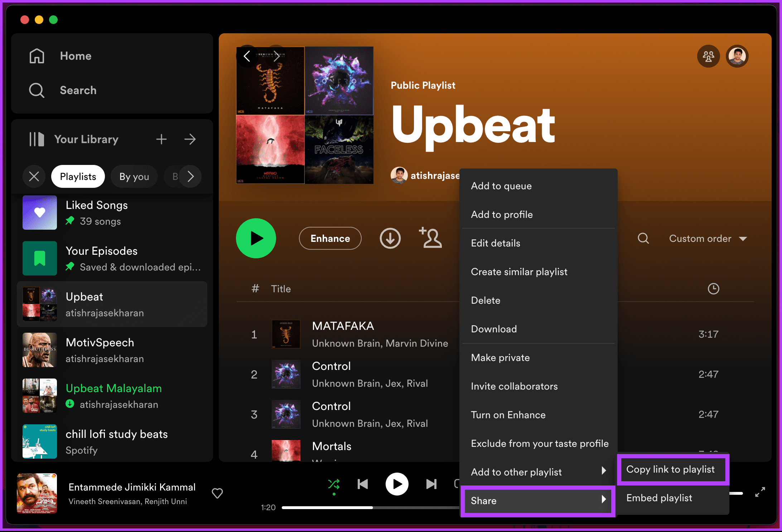Select the By you filter chip

(x=134, y=176)
